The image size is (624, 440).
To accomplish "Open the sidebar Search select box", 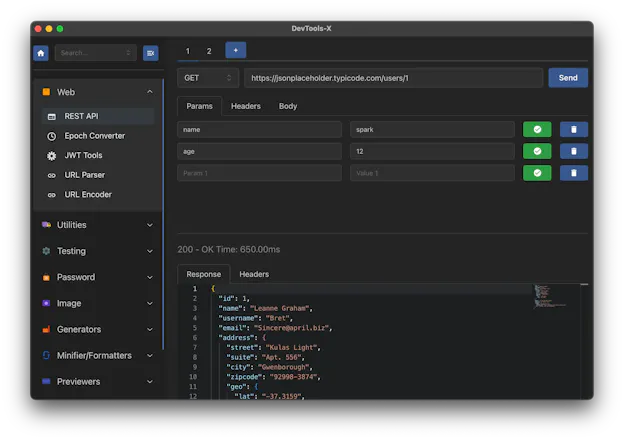I will pos(96,53).
